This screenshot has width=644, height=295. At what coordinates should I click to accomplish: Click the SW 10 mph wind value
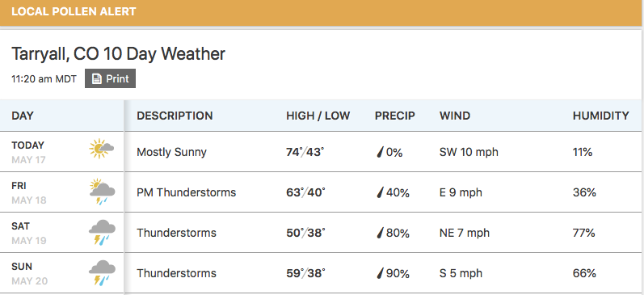469,152
